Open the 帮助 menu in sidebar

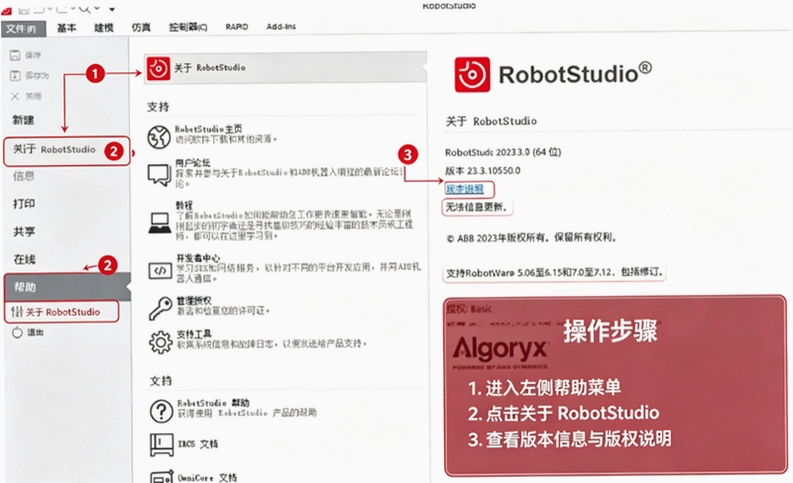(x=67, y=287)
